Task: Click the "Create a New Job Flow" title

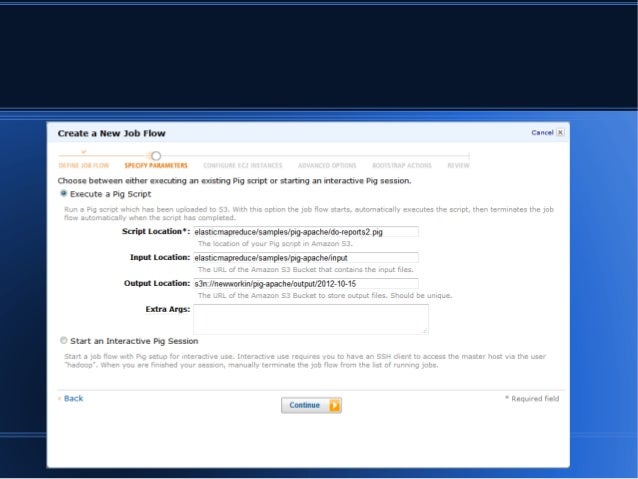Action: (111, 133)
